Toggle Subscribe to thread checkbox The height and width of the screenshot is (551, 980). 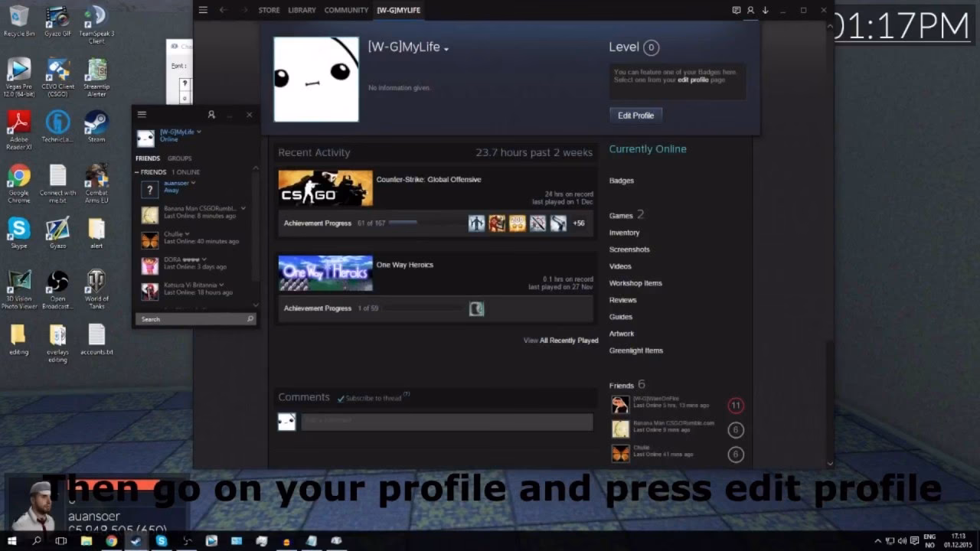(x=341, y=399)
